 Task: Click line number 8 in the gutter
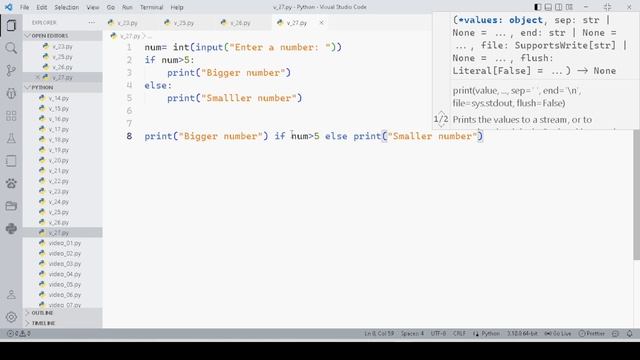[129, 136]
